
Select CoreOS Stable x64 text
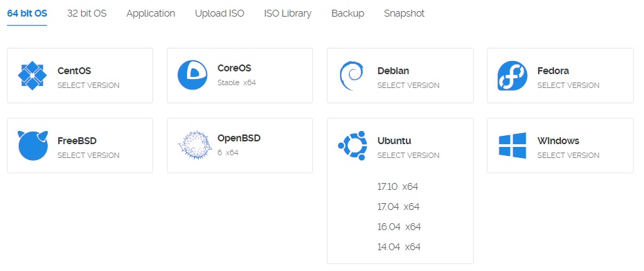pos(237,82)
